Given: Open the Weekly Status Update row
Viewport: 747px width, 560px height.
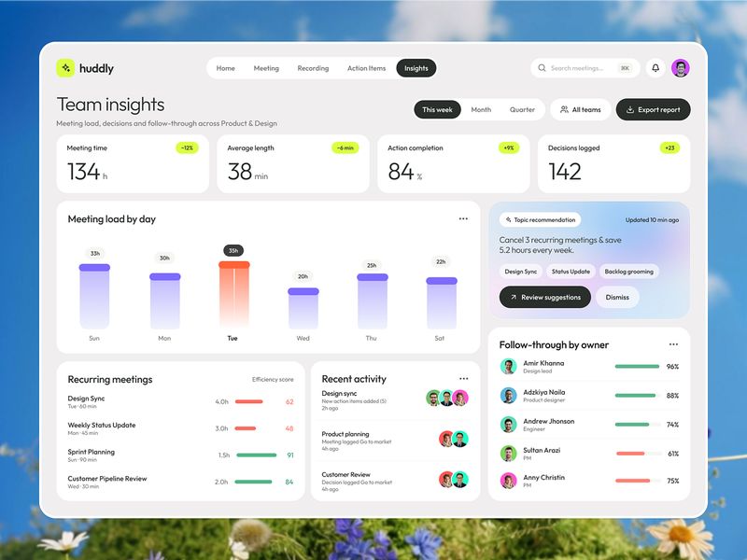Looking at the screenshot, I should tap(180, 428).
